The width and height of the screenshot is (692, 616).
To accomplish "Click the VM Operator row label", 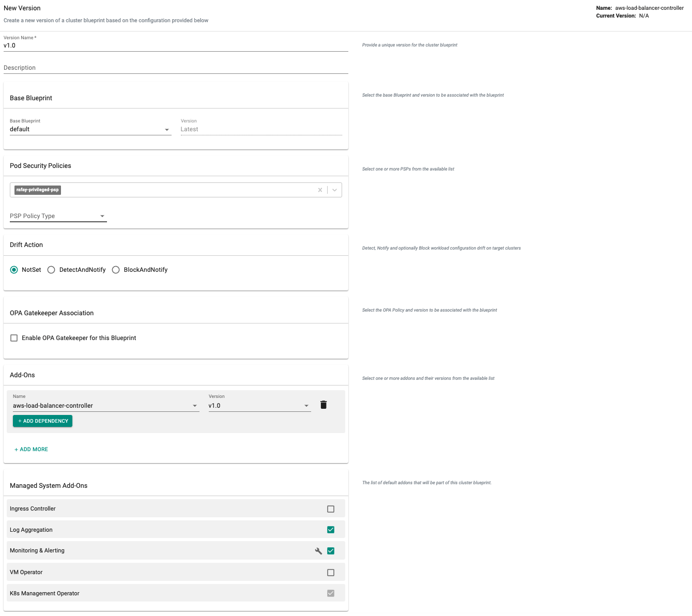I will 26,573.
